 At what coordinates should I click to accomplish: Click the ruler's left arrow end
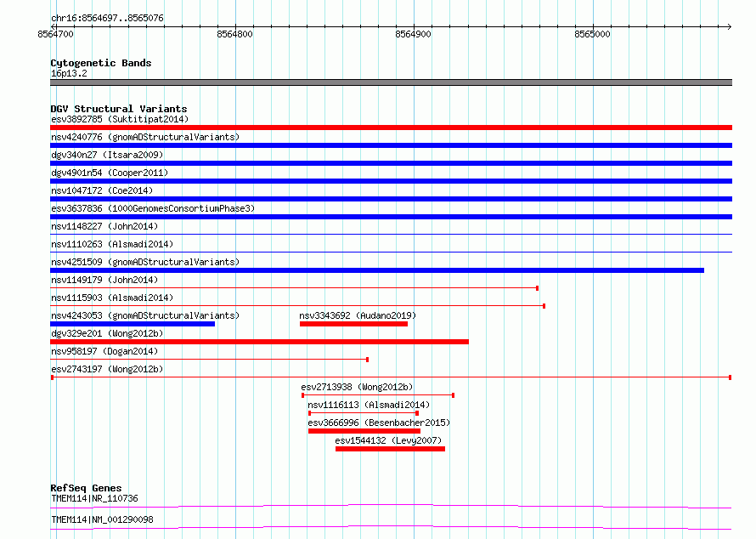coord(53,26)
